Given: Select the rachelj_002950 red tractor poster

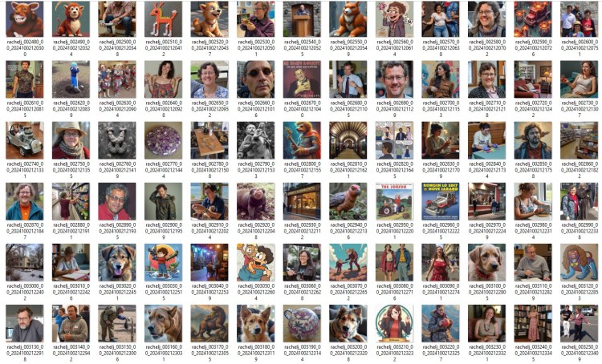Looking at the screenshot, I should [x=394, y=202].
